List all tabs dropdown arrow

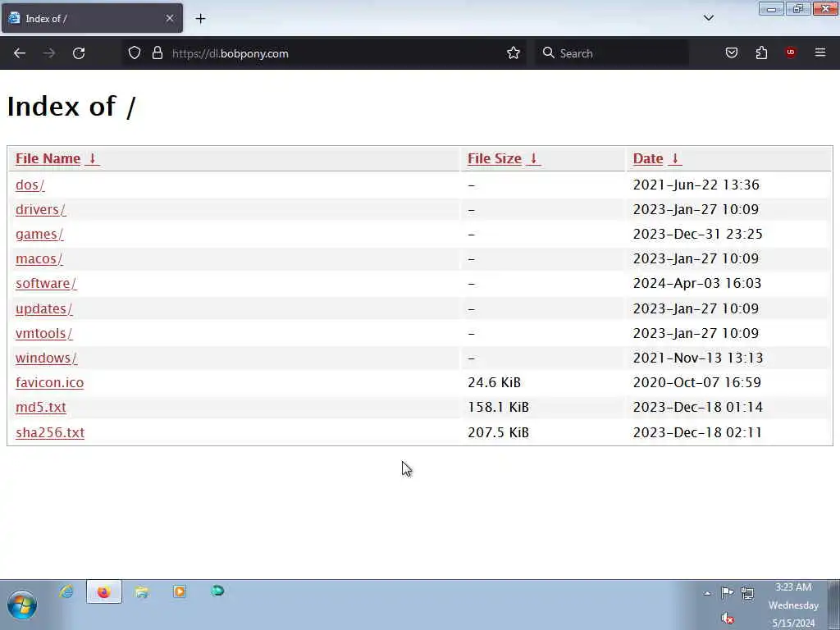click(708, 18)
